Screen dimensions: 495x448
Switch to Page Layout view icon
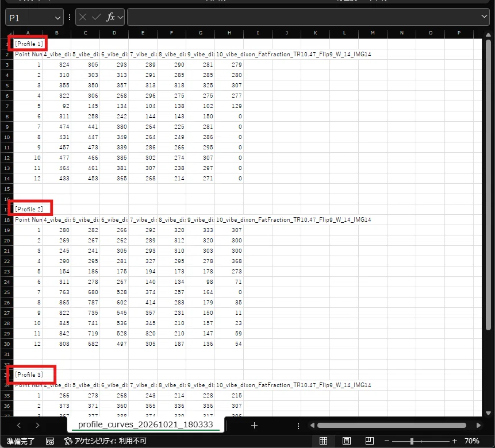pos(346,441)
